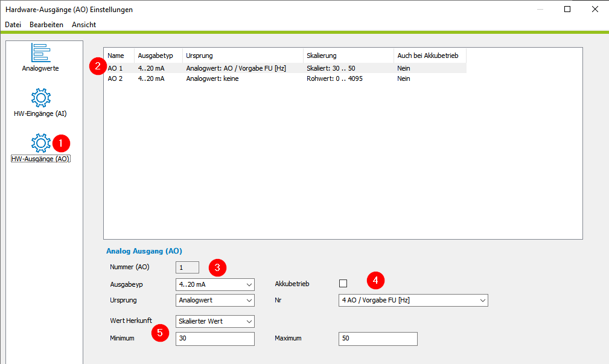
Task: Click AO 1 row's Nein cell
Action: pos(404,68)
